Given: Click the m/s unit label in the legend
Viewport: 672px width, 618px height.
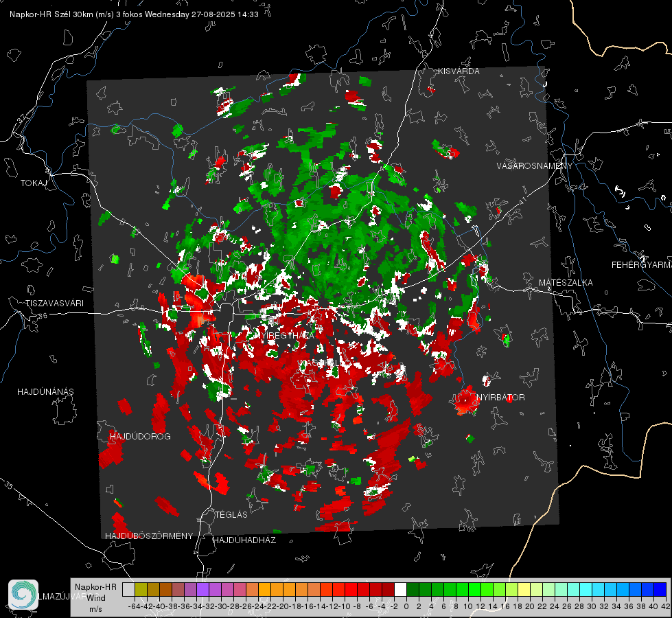Looking at the screenshot, I should (95, 609).
